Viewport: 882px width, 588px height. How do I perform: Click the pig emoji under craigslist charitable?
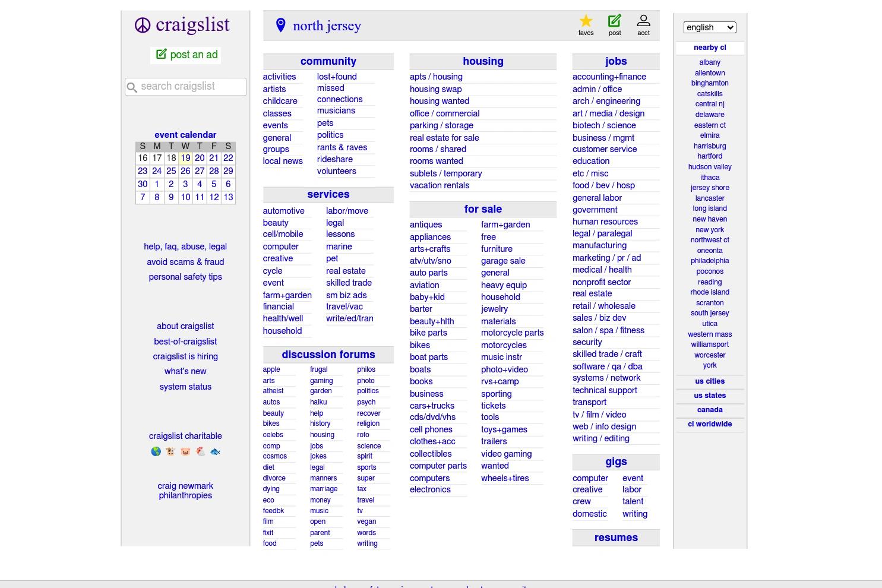(185, 451)
